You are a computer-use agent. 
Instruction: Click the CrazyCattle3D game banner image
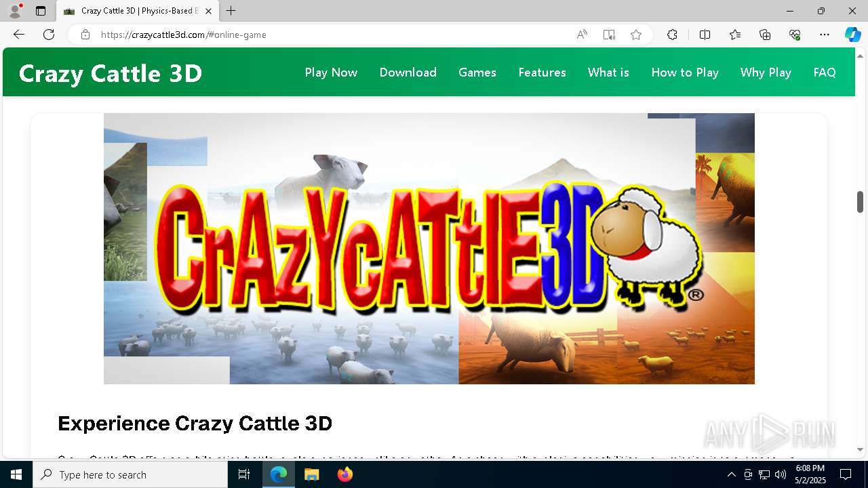(429, 249)
